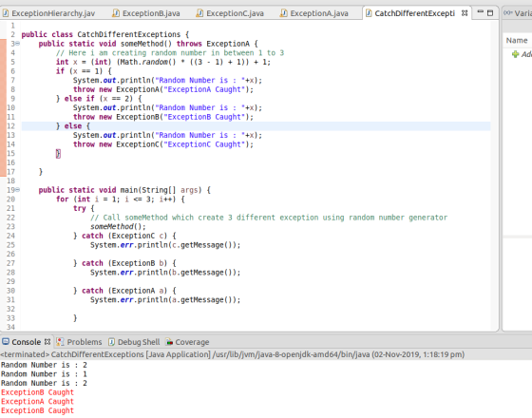Click the Math.random() expression line
532x418 pixels.
coord(163,62)
